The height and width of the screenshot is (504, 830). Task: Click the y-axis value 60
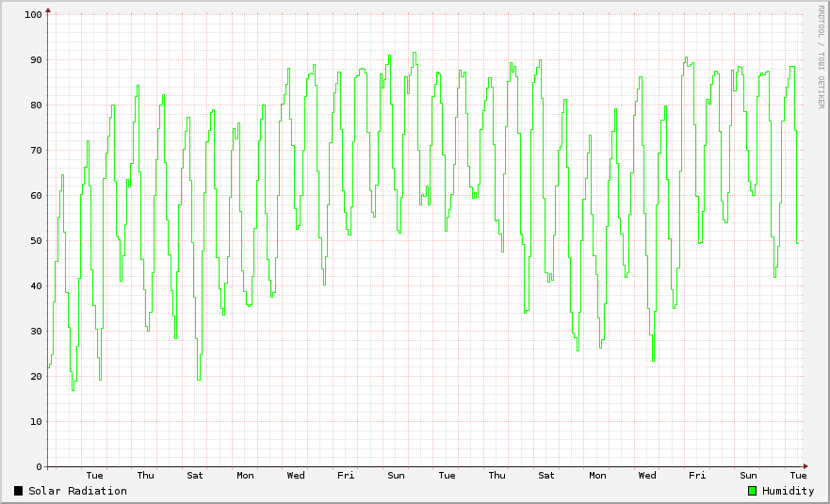[36, 195]
